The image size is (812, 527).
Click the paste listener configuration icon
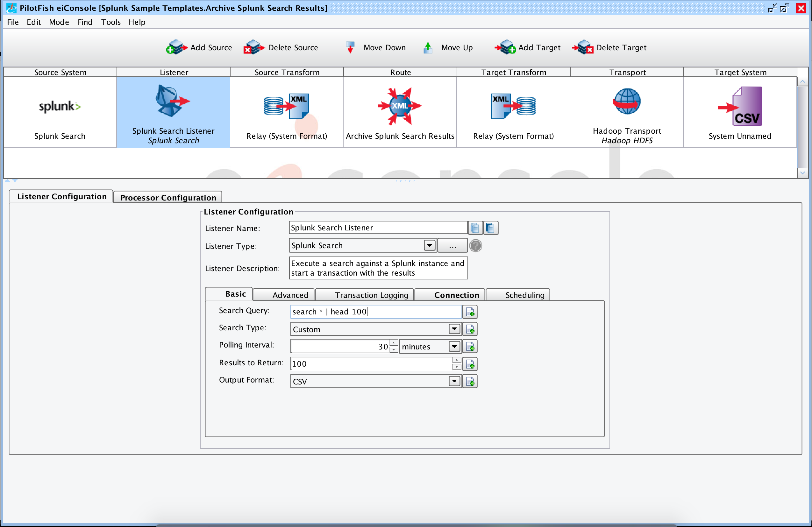[x=491, y=228]
